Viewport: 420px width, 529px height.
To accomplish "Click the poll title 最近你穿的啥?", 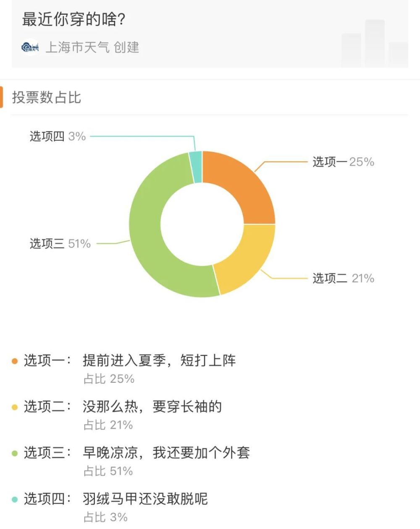I will tap(74, 20).
